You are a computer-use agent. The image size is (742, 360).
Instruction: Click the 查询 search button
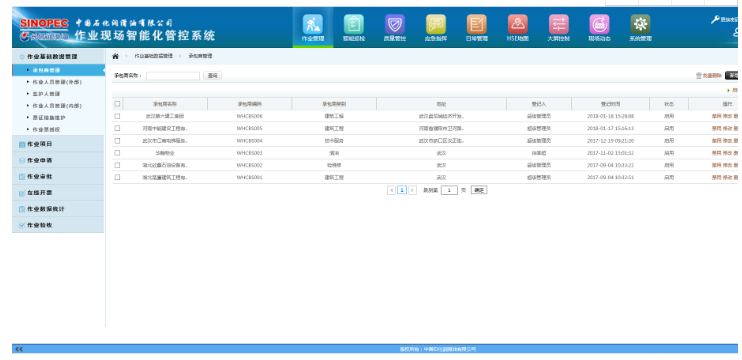pos(212,76)
